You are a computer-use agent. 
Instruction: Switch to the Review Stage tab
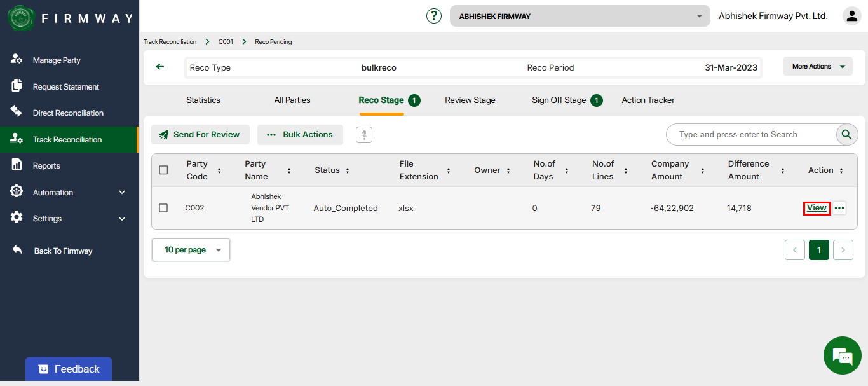coord(470,100)
